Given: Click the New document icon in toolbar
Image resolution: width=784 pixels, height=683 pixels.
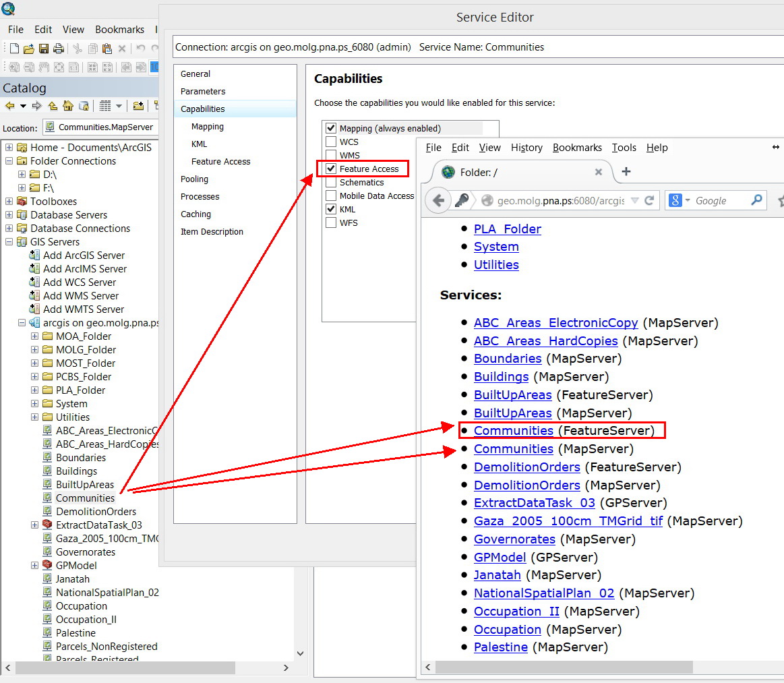Looking at the screenshot, I should 15,49.
